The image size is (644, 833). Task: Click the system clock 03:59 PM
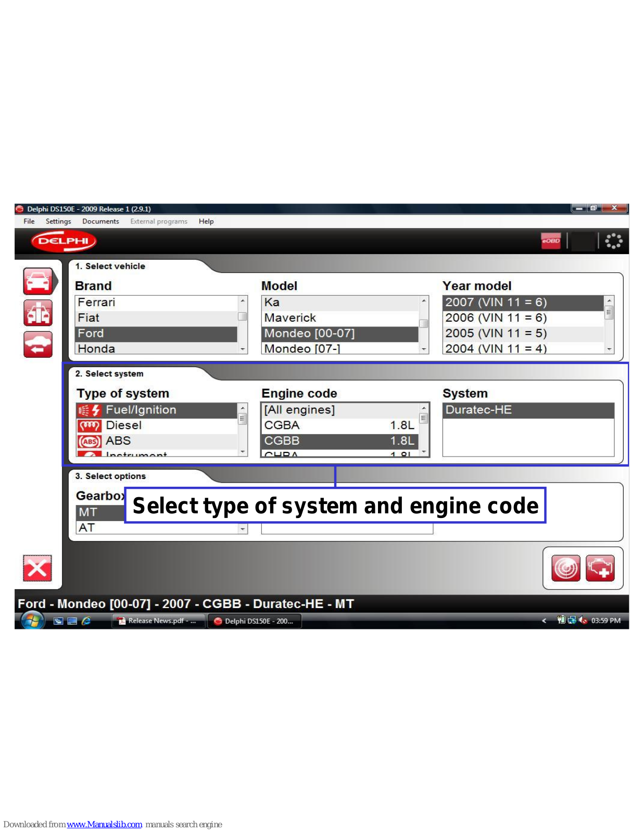[x=606, y=621]
